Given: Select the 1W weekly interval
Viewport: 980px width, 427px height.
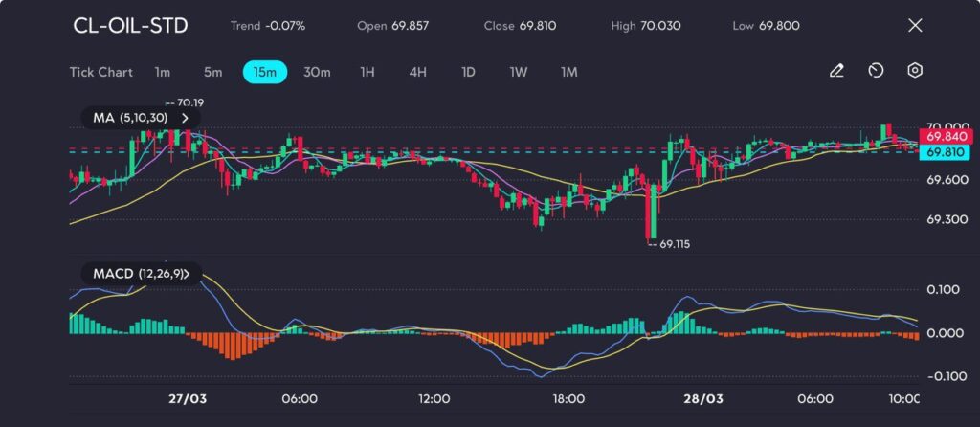Looking at the screenshot, I should click(x=518, y=72).
